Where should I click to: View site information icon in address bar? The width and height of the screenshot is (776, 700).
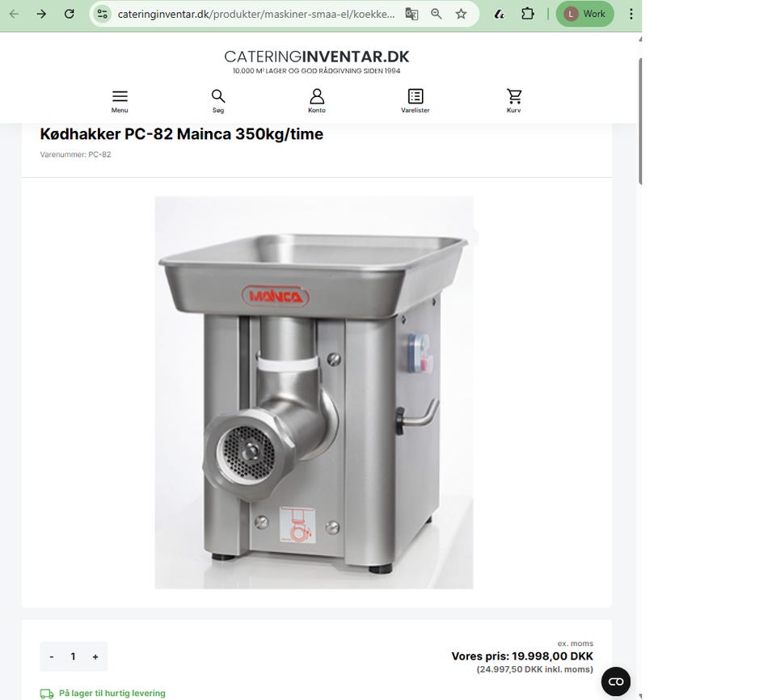tap(103, 14)
